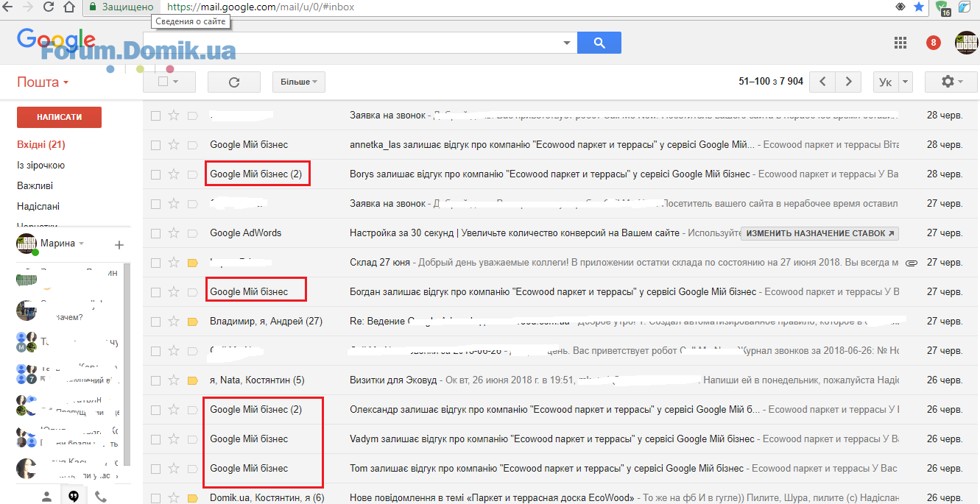Image resolution: width=980 pixels, height=504 pixels.
Task: Open attachment paperclip on Склад 27 юня
Action: [x=912, y=263]
